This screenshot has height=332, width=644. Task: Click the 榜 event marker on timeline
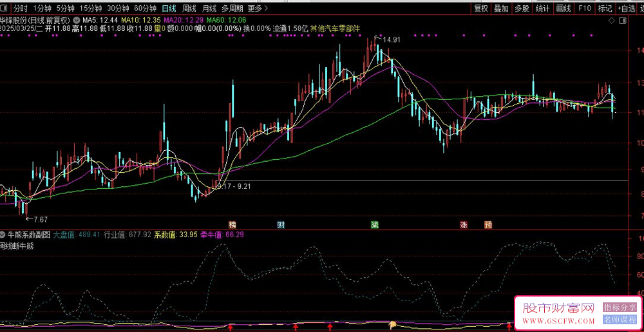point(232,225)
